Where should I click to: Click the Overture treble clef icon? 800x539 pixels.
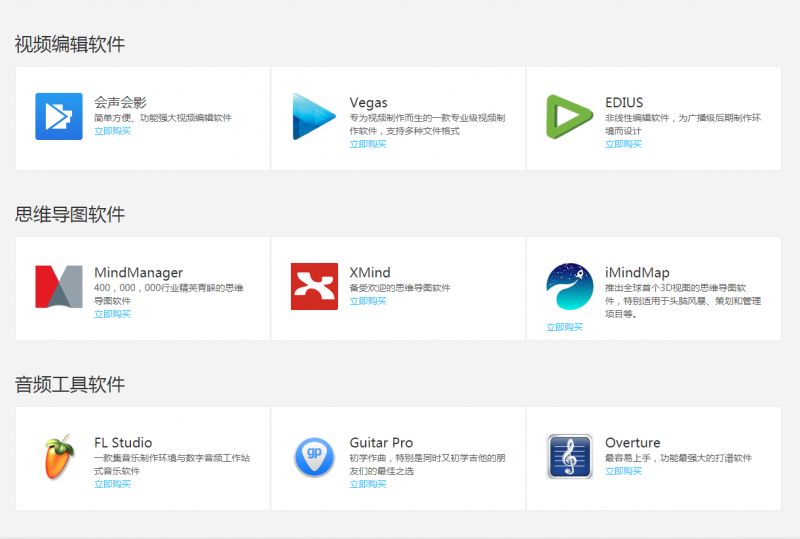pos(569,456)
